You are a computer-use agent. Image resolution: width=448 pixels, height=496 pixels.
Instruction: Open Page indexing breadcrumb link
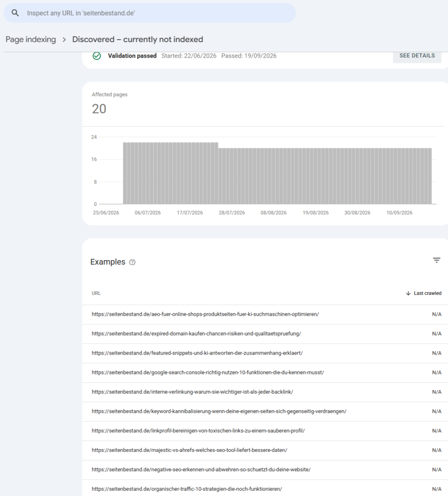[31, 40]
